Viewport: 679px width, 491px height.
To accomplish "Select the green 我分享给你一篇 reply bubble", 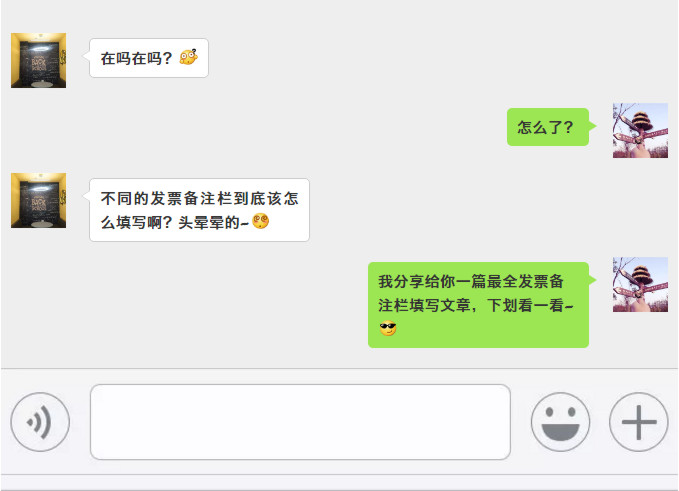I will 479,305.
